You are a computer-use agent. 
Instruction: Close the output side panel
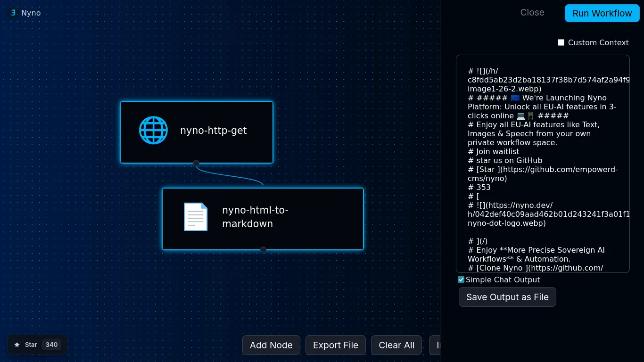[532, 13]
